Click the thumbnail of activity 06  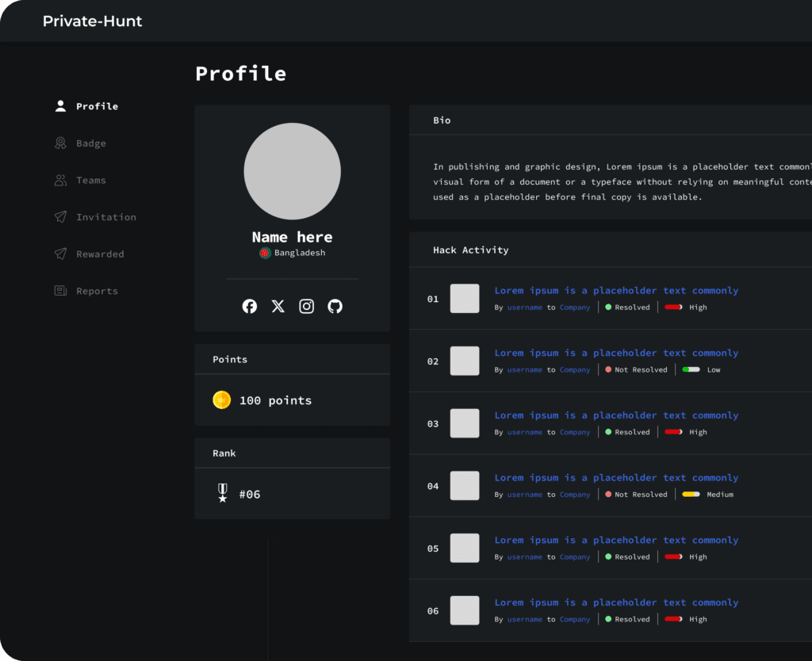[465, 610]
